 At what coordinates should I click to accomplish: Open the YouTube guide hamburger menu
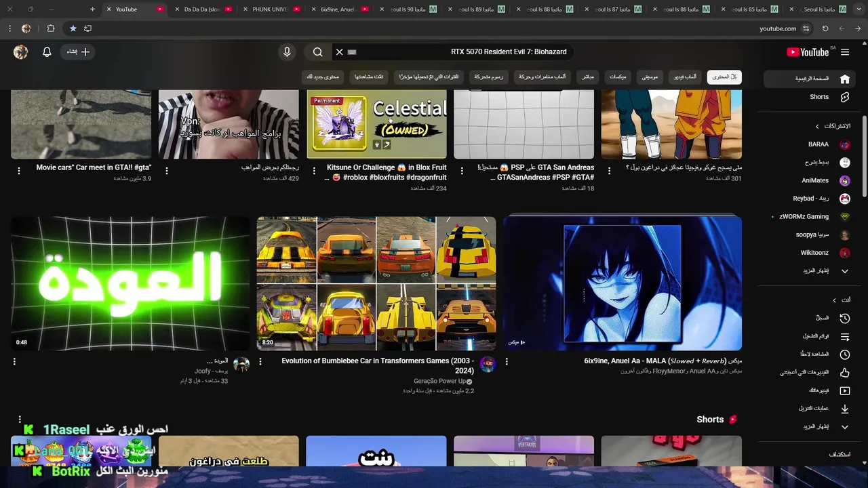pyautogui.click(x=845, y=52)
